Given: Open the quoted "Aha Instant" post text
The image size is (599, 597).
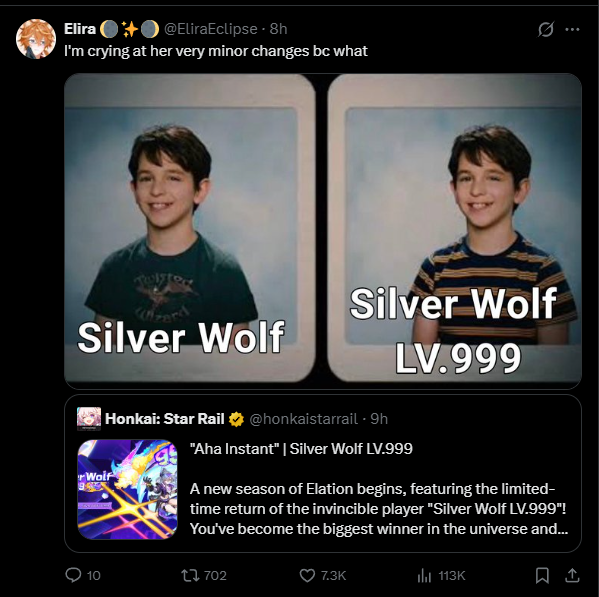Looking at the screenshot, I should tap(379, 489).
